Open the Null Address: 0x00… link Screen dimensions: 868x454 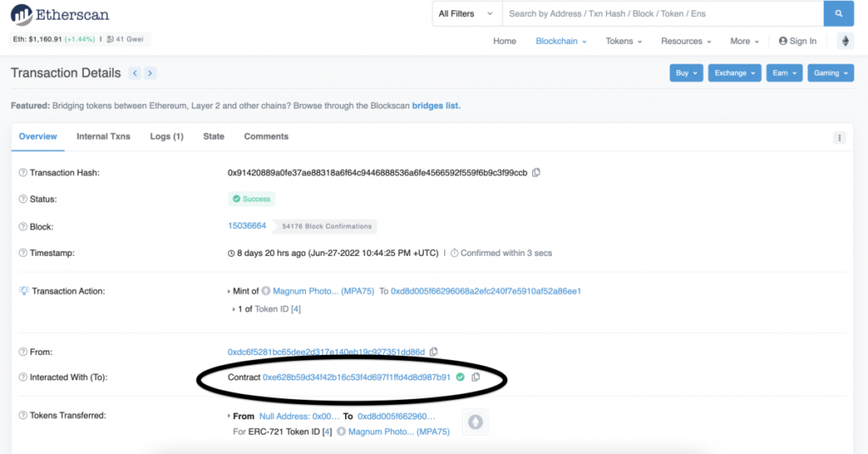(x=299, y=417)
